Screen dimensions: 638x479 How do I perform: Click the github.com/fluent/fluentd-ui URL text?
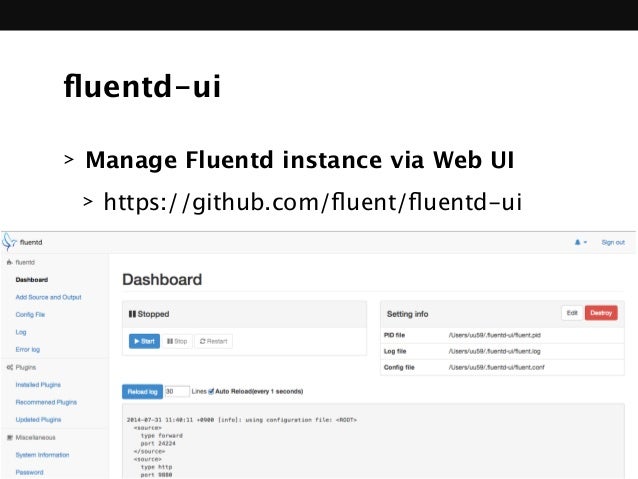pos(312,202)
